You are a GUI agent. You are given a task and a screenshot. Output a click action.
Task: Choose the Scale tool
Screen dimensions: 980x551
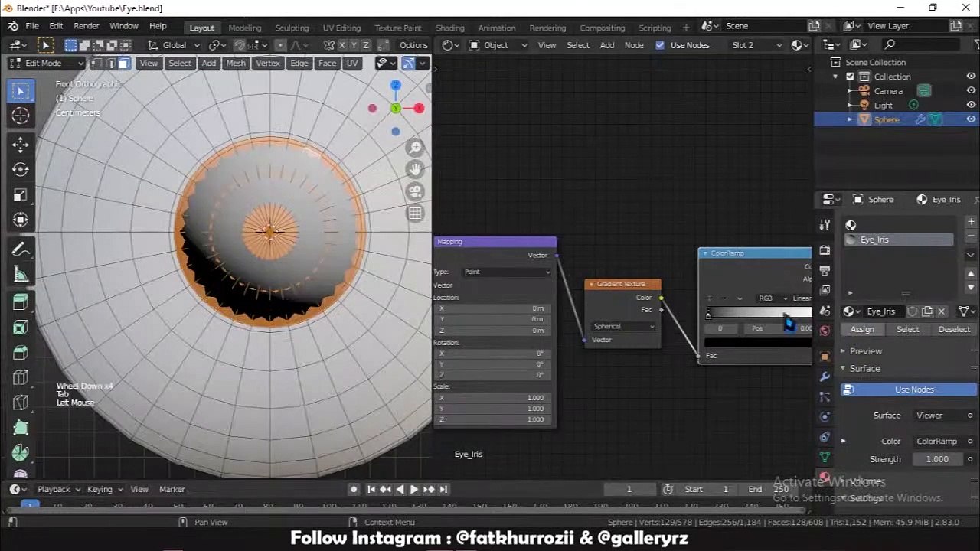pyautogui.click(x=21, y=194)
